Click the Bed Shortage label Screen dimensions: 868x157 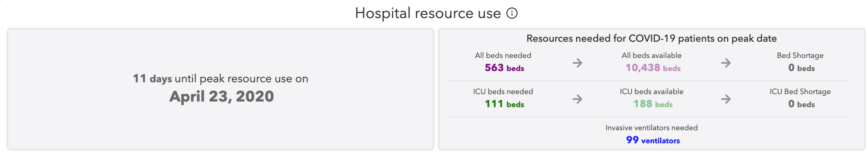(800, 55)
